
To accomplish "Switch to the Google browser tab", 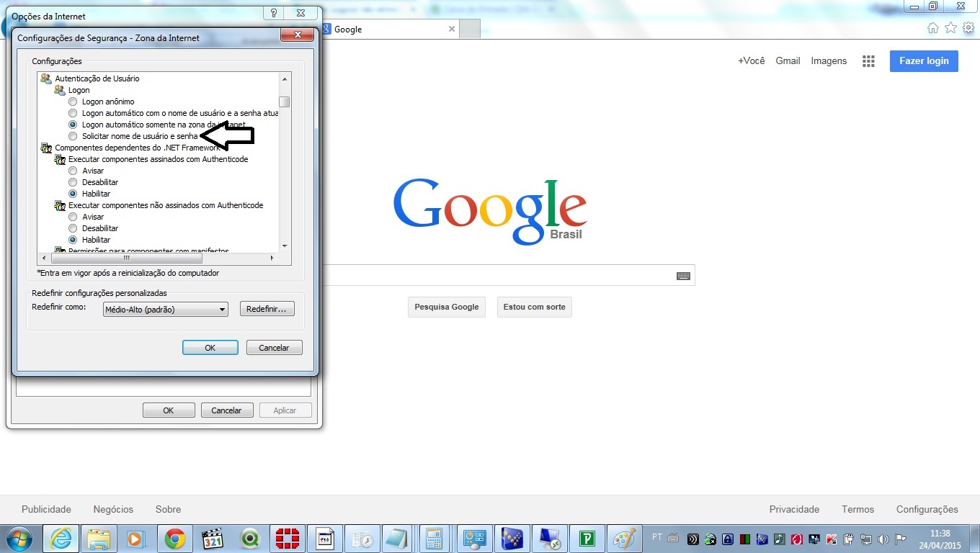I will (x=389, y=30).
